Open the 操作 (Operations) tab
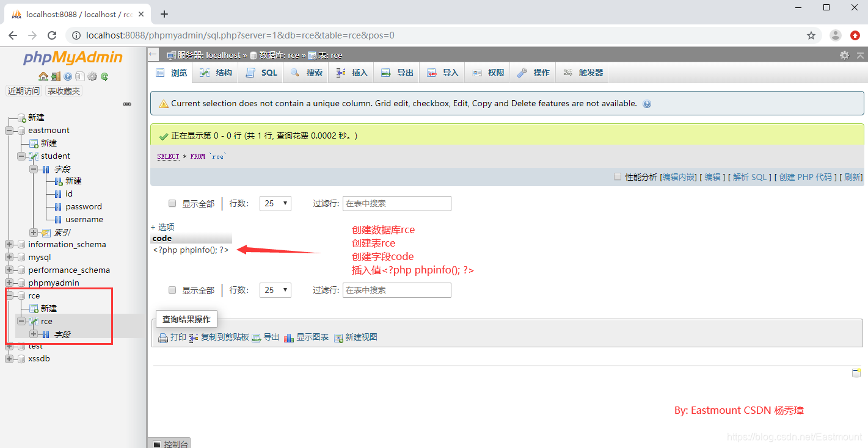Viewport: 868px width, 448px height. 533,73
